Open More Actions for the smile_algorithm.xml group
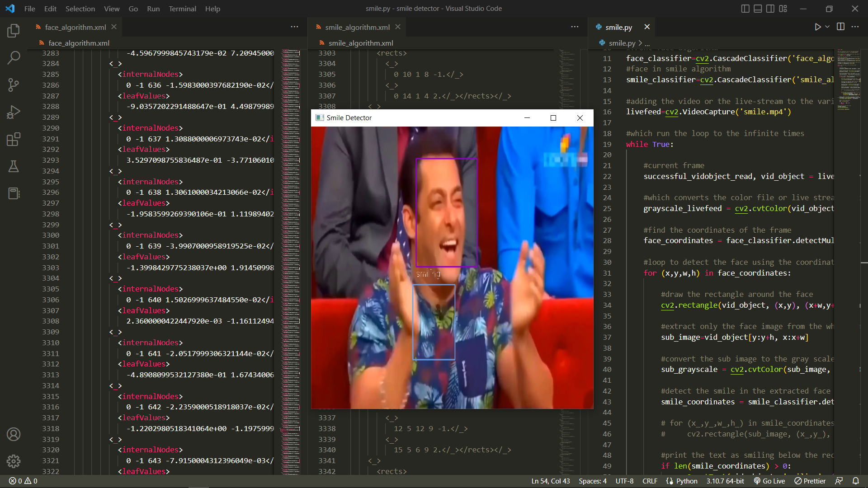Screen dimensions: 868x488 (x=575, y=27)
